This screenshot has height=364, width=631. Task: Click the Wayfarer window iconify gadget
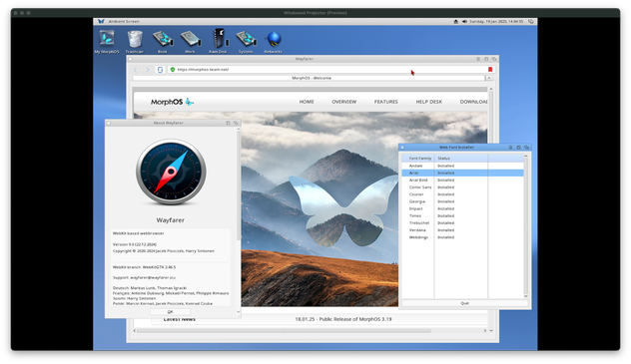point(478,59)
